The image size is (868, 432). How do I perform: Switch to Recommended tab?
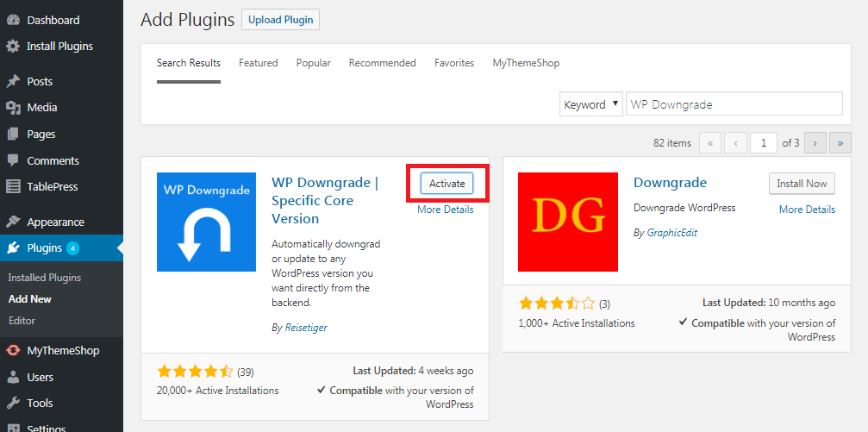coord(383,63)
